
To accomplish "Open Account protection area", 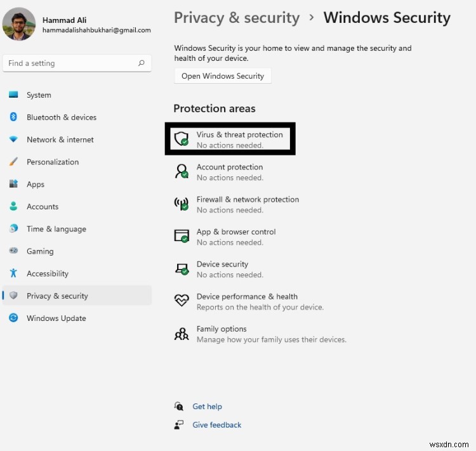I will pos(219,172).
